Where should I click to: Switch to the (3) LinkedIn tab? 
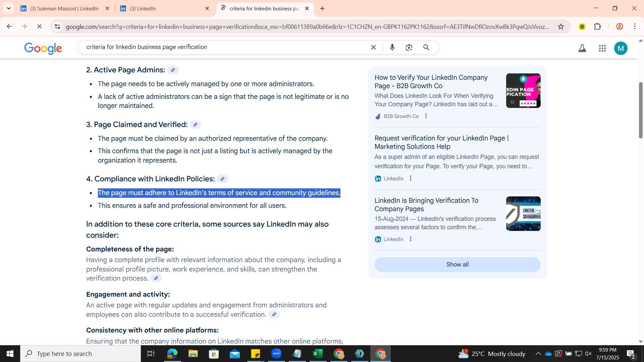160,8
